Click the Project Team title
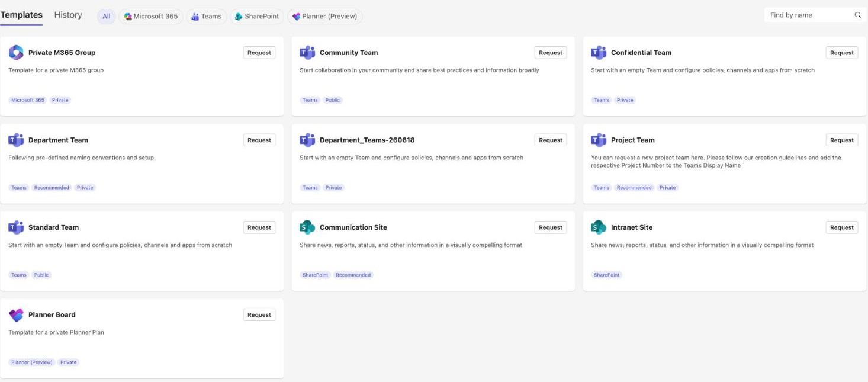Image resolution: width=868 pixels, height=382 pixels. (633, 140)
